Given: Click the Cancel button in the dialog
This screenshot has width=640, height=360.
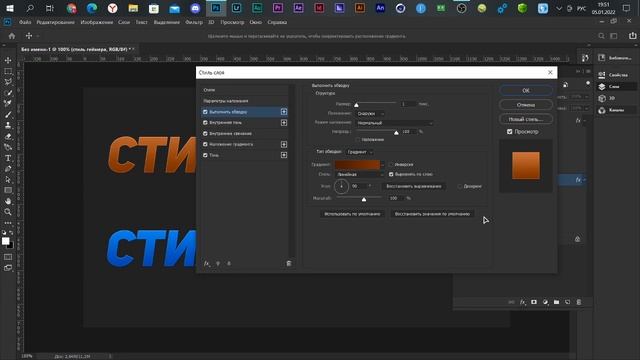Looking at the screenshot, I should point(526,105).
